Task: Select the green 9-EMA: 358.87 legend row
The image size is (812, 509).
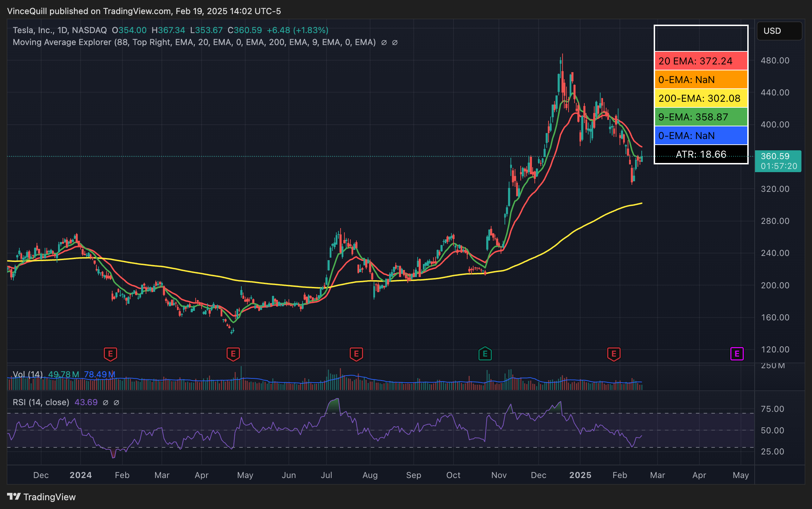Action: tap(701, 117)
